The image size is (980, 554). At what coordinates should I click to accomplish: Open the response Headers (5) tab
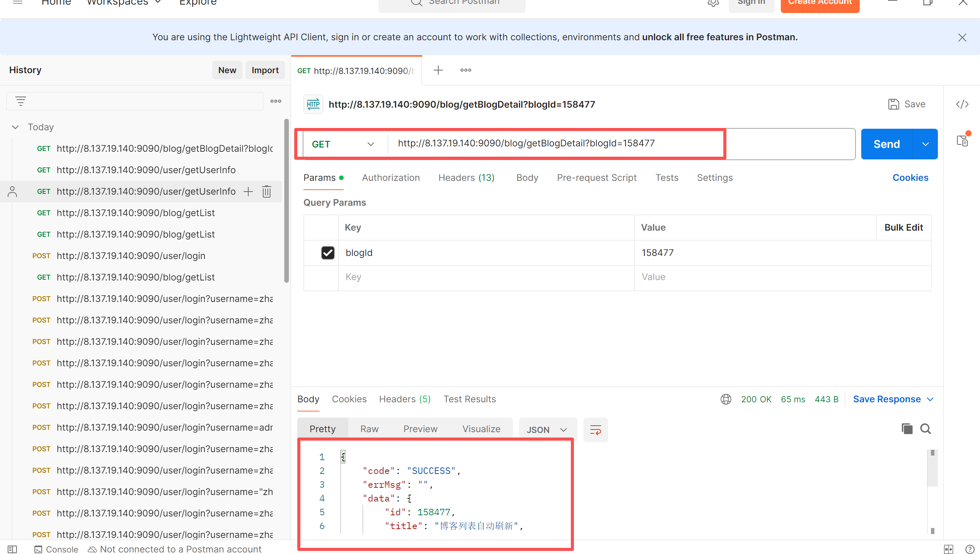[405, 399]
